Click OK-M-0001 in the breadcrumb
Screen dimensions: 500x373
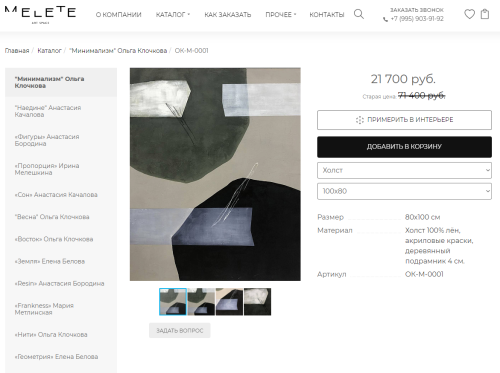pos(191,51)
